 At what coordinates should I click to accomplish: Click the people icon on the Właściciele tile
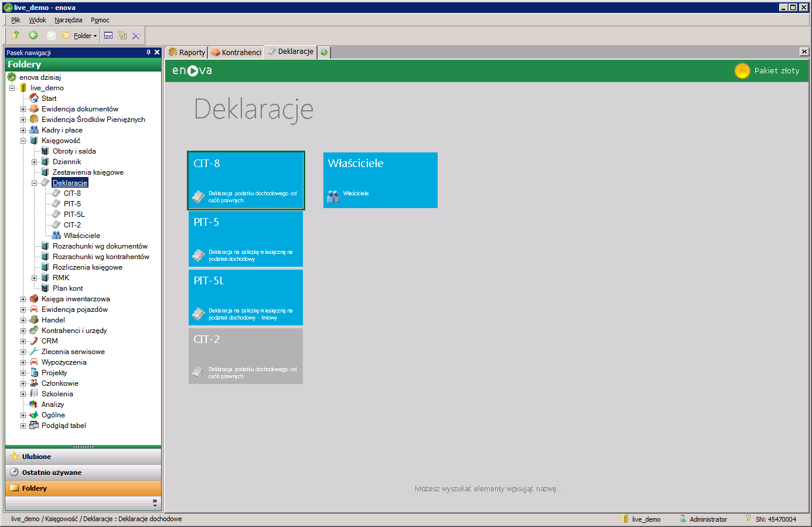click(333, 196)
